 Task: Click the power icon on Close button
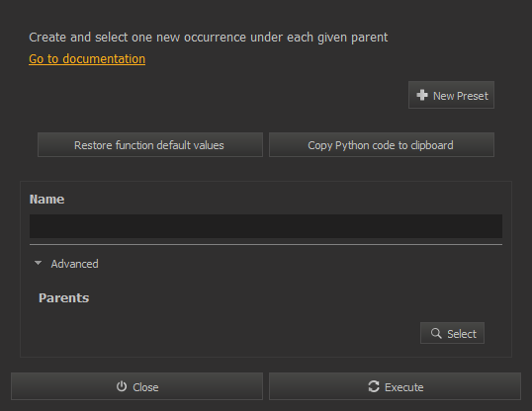122,386
